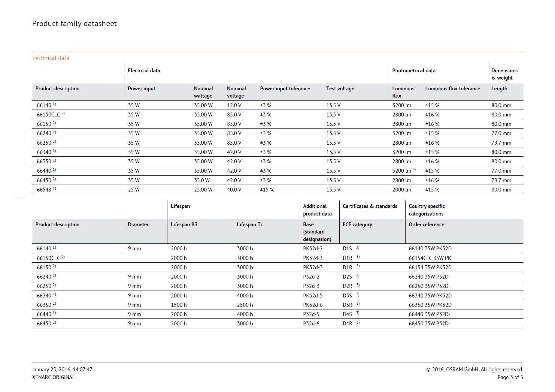This screenshot has width=555, height=392.
Task: Click the ±15 % power tolerance for 66548
Action: point(267,190)
